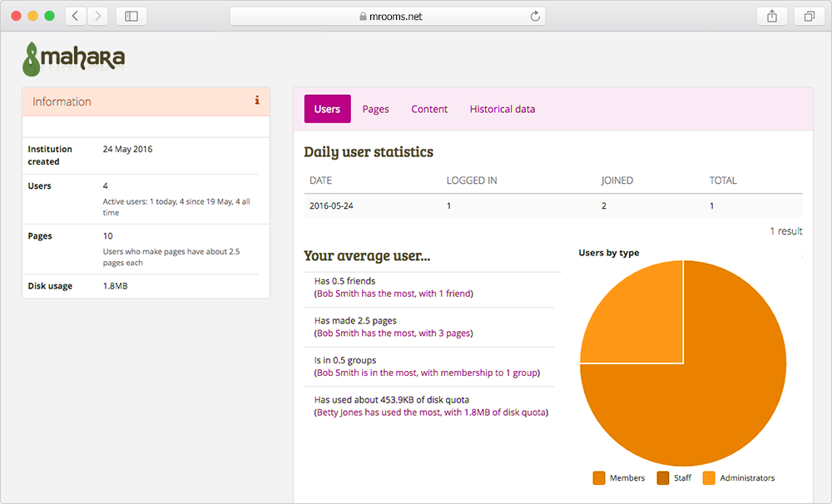Open Bob Smith's most friends link
832x504 pixels.
[394, 294]
